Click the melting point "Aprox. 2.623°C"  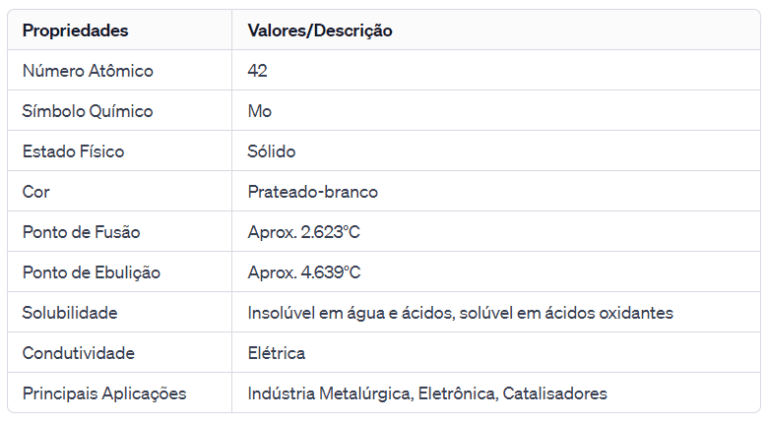click(304, 232)
